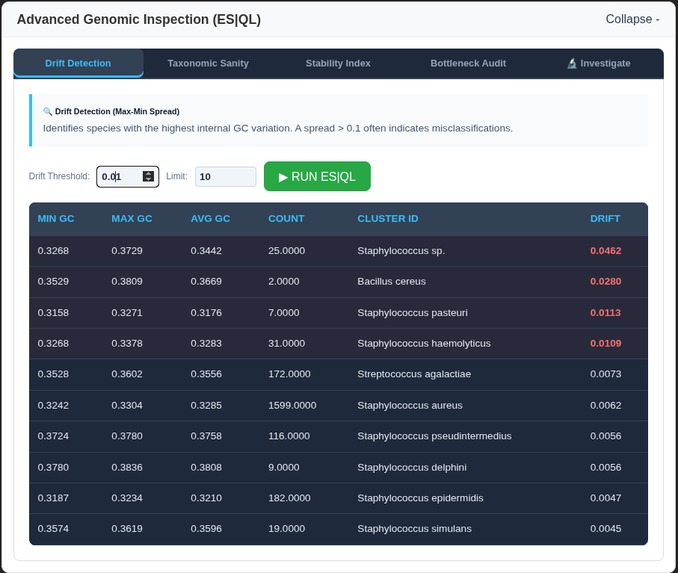Select the Bottleneck Audit tab
This screenshot has width=678, height=573.
(x=468, y=63)
